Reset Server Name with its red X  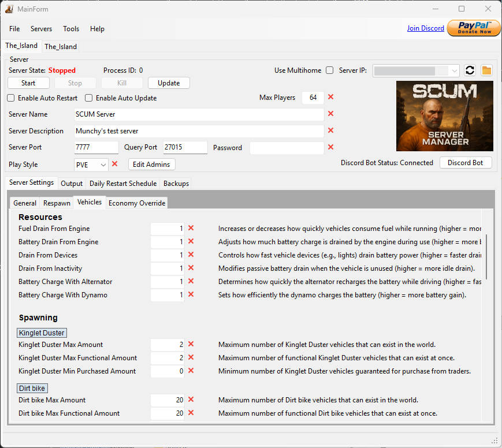coord(330,114)
